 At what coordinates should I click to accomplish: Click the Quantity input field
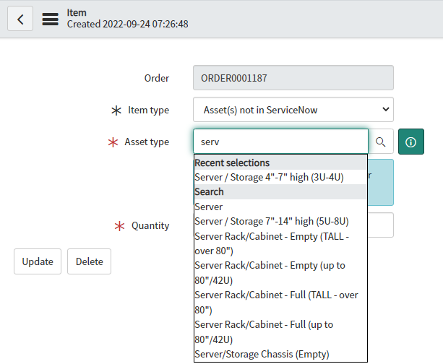(x=381, y=225)
